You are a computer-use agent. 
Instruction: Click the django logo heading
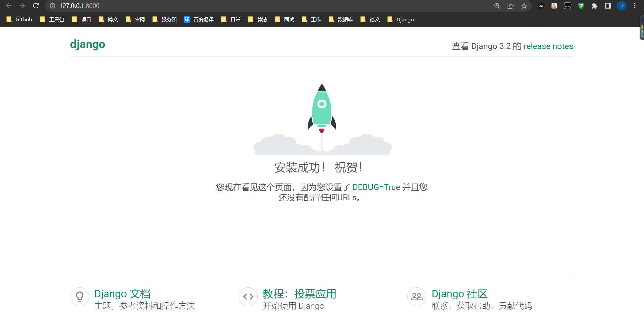click(88, 44)
